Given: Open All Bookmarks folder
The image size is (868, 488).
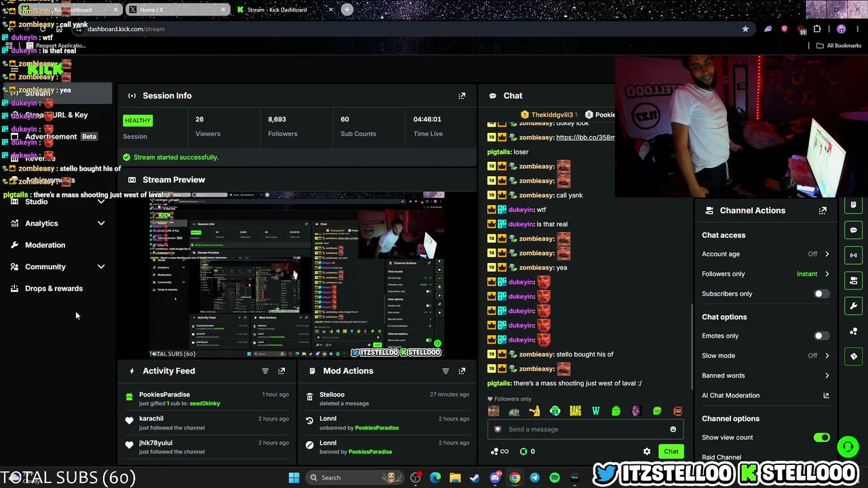Looking at the screenshot, I should 839,46.
